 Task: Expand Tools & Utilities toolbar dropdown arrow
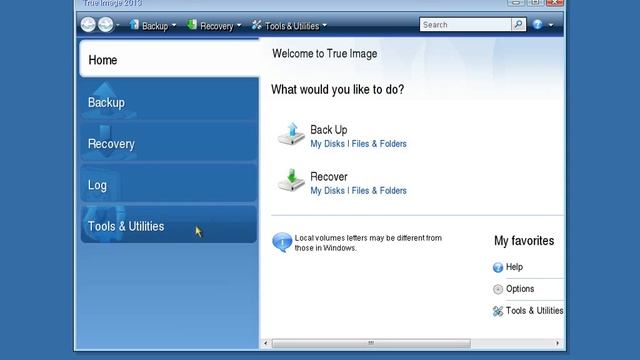(324, 25)
